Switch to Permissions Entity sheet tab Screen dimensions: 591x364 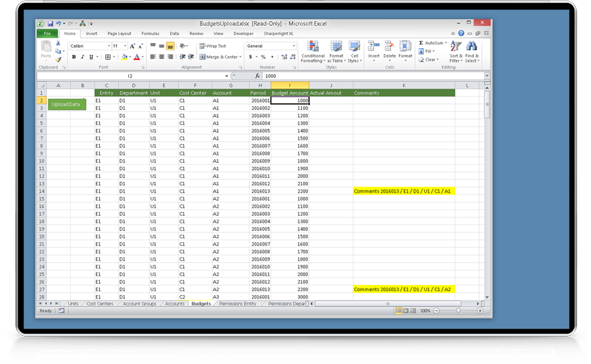(x=238, y=304)
